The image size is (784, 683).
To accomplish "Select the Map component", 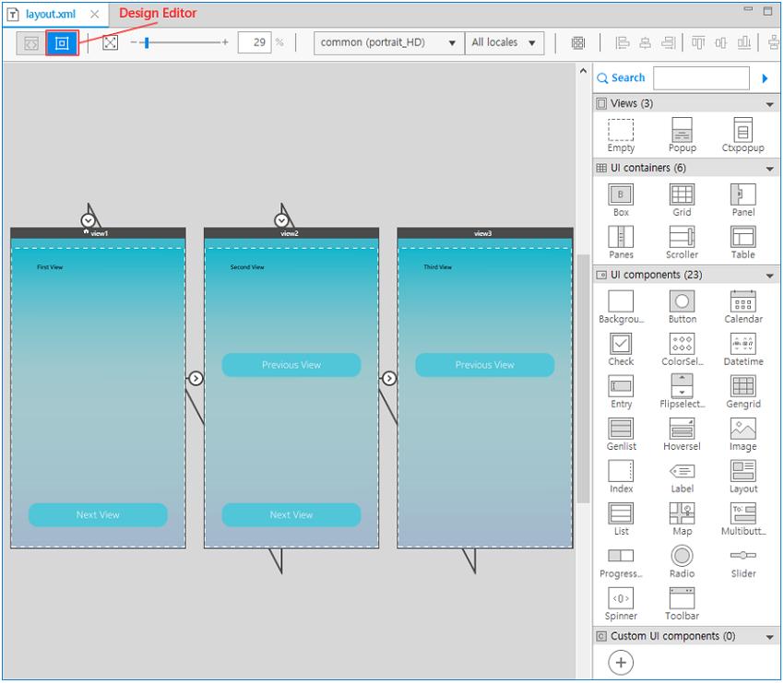I will pos(682,513).
